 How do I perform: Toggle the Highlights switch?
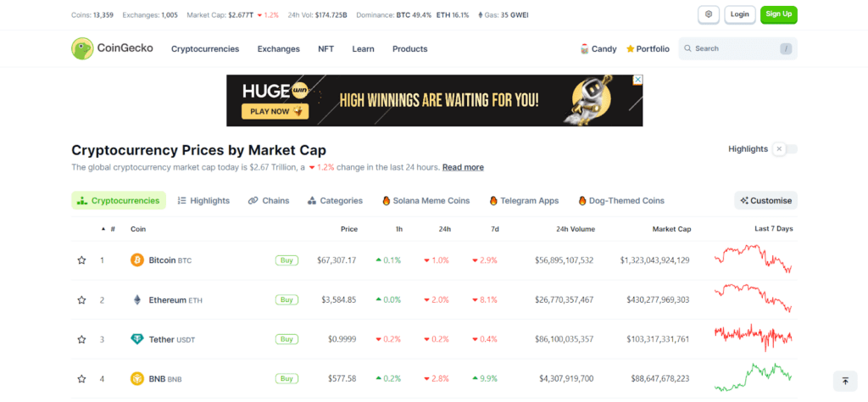(x=785, y=149)
